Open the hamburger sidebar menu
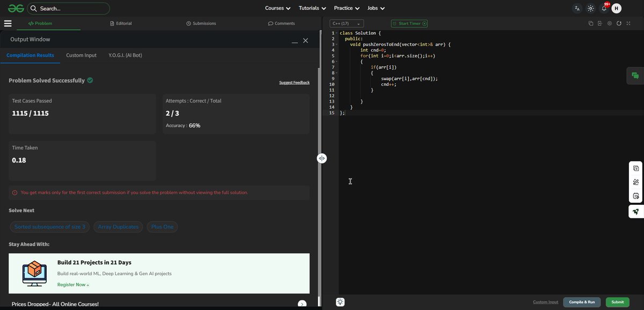Image resolution: width=644 pixels, height=310 pixels. tap(8, 23)
